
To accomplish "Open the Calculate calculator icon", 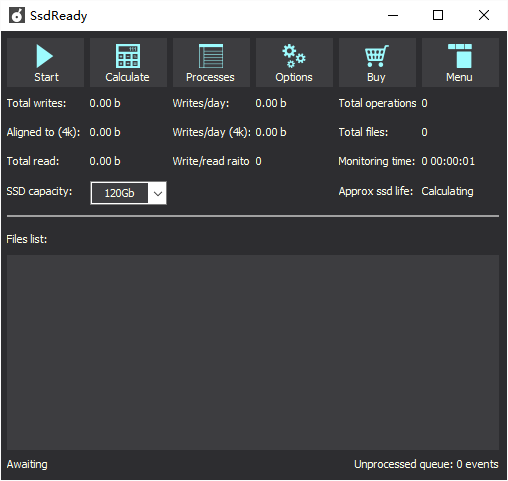I will (x=128, y=56).
